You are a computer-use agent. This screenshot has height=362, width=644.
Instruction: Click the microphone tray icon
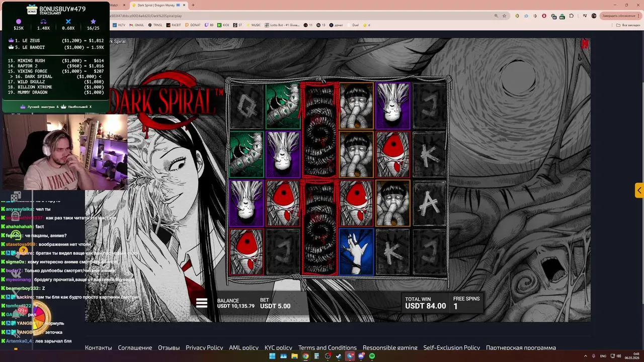(x=593, y=356)
